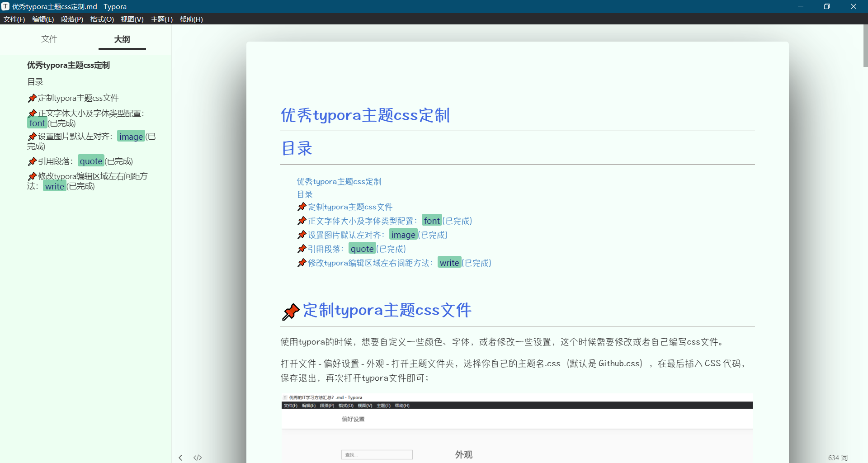
Task: Follow TOC link 设置图片默认左对齐 image
Action: click(373, 235)
